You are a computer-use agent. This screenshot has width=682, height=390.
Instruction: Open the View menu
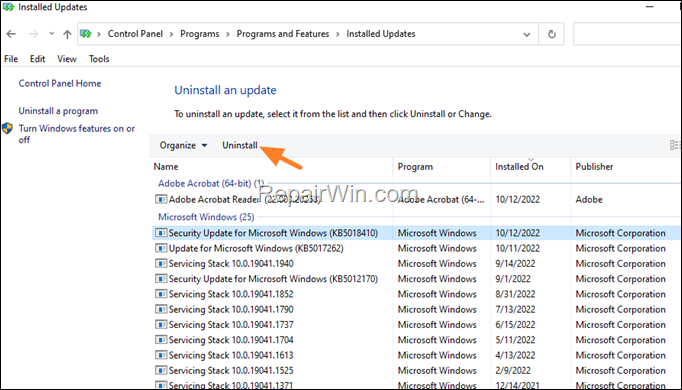tap(67, 59)
